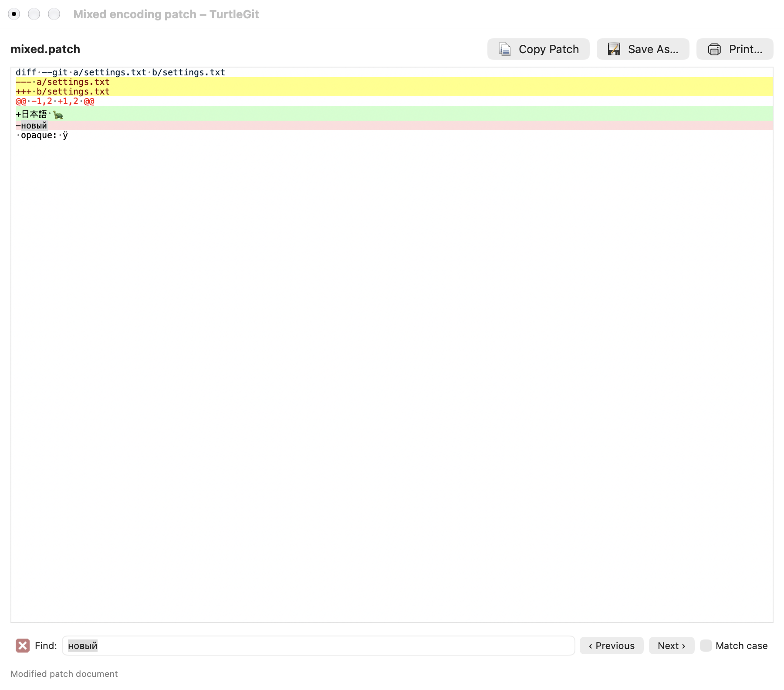Click the 'opaque: ÿ' context line
Viewport: 784px width, 690px height.
[x=394, y=135]
